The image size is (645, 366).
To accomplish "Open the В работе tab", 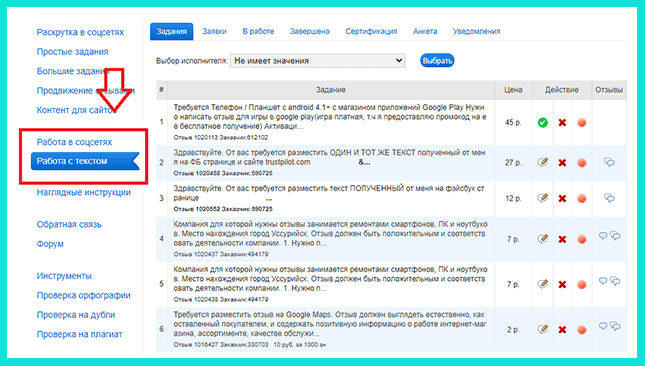I will 258,31.
